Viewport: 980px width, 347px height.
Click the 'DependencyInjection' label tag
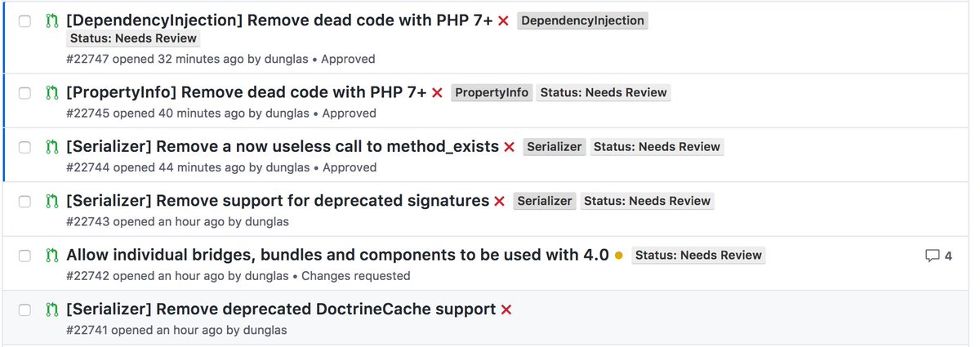pyautogui.click(x=582, y=20)
